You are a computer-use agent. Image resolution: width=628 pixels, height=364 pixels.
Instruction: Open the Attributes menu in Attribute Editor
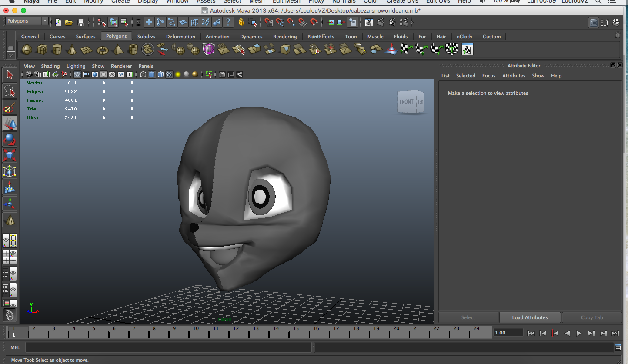(514, 76)
